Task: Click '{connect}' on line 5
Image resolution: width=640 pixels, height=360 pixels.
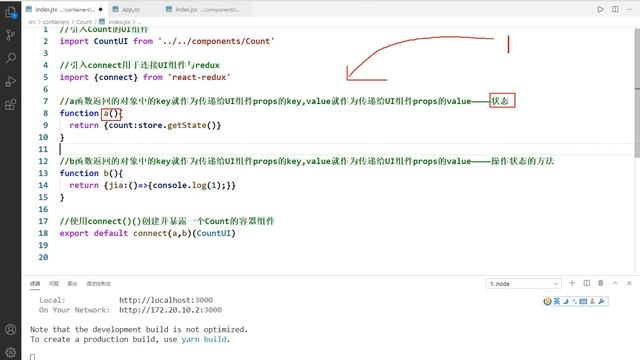Action: (x=116, y=77)
